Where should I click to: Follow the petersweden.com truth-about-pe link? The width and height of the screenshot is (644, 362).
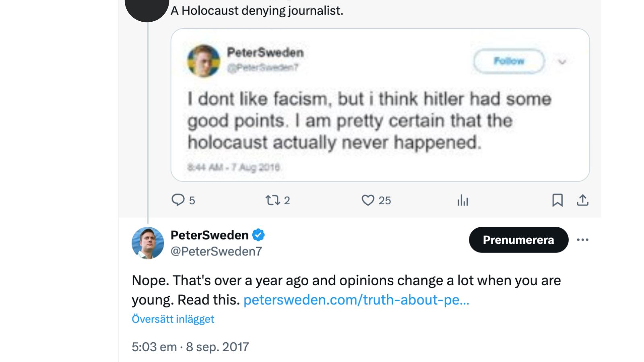click(357, 300)
